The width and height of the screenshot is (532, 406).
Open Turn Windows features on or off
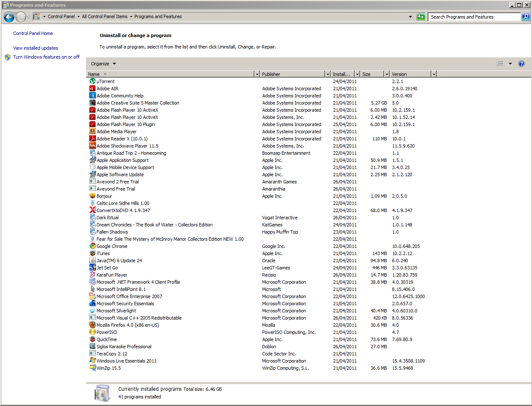[x=46, y=57]
